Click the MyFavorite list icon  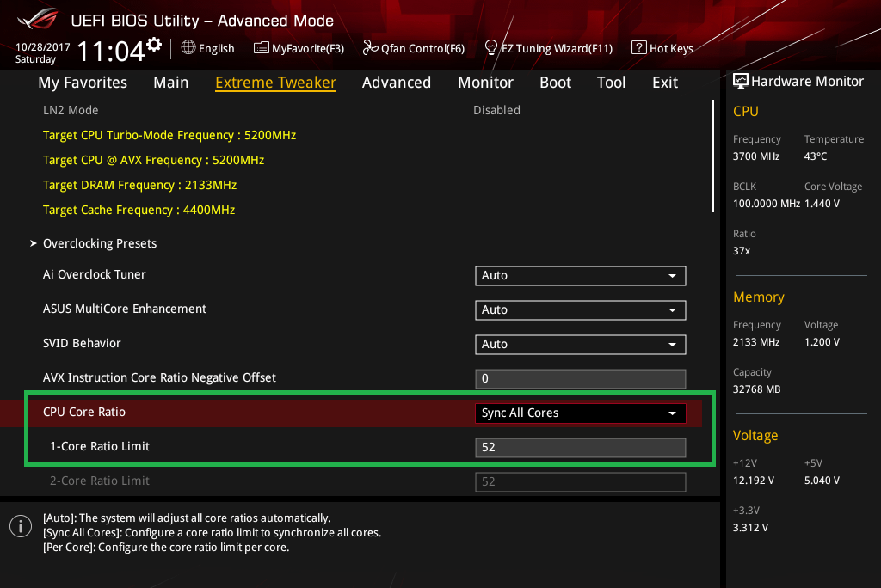[261, 48]
